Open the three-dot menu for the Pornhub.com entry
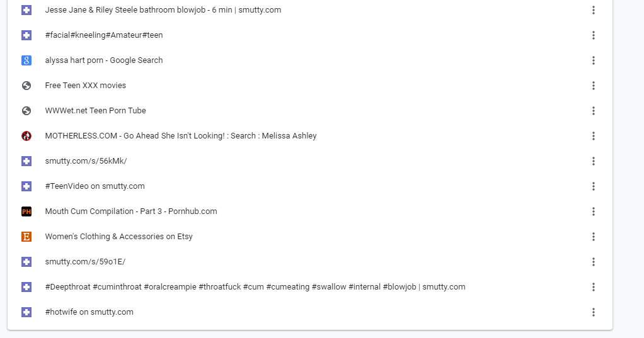 click(x=594, y=211)
